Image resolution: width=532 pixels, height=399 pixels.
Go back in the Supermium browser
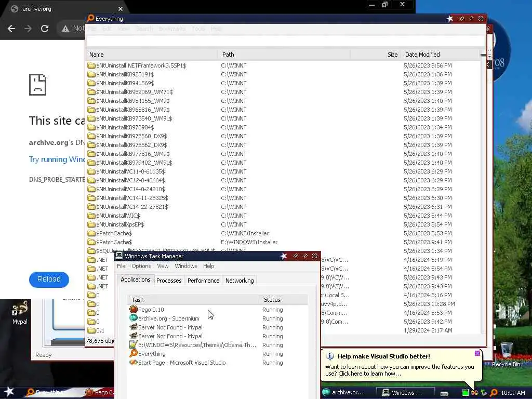pyautogui.click(x=11, y=29)
